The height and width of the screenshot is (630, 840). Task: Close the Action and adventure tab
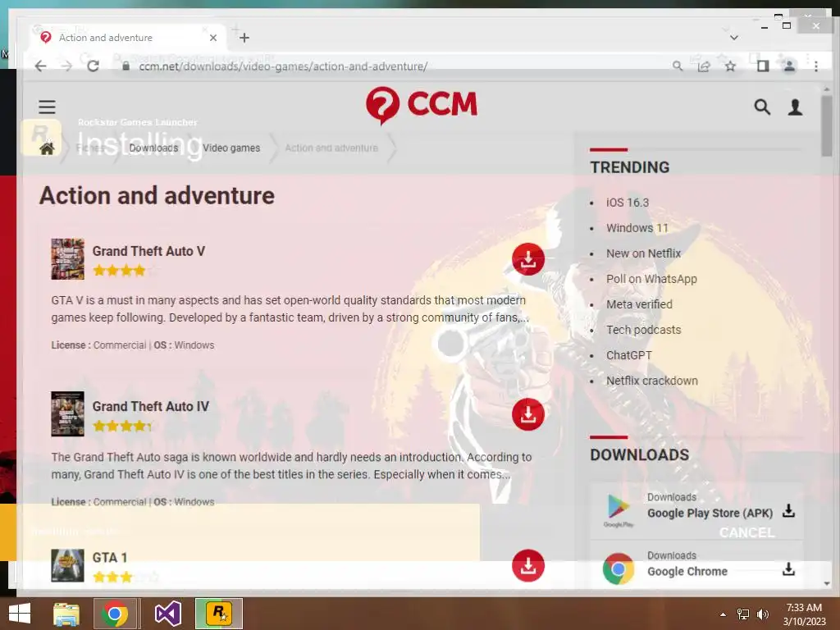213,38
